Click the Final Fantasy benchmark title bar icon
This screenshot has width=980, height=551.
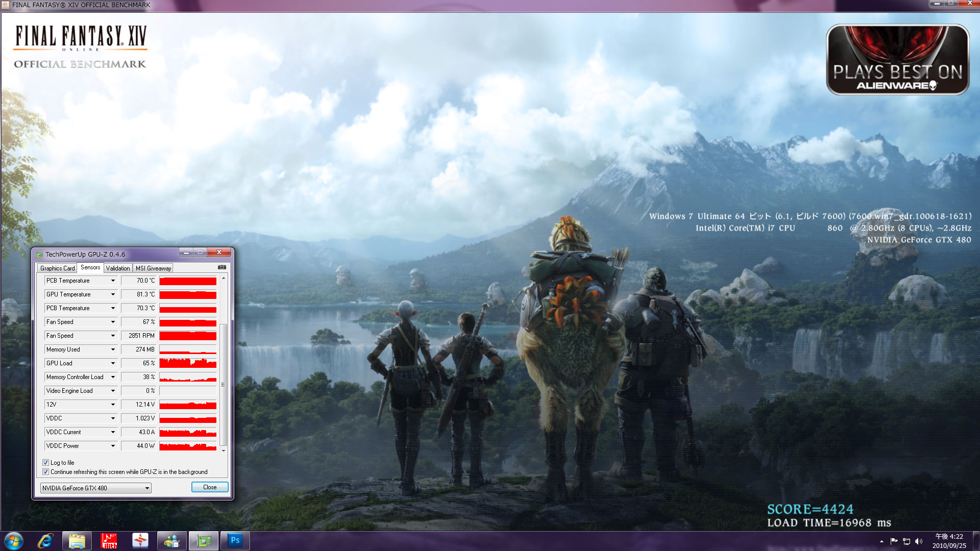(x=6, y=5)
